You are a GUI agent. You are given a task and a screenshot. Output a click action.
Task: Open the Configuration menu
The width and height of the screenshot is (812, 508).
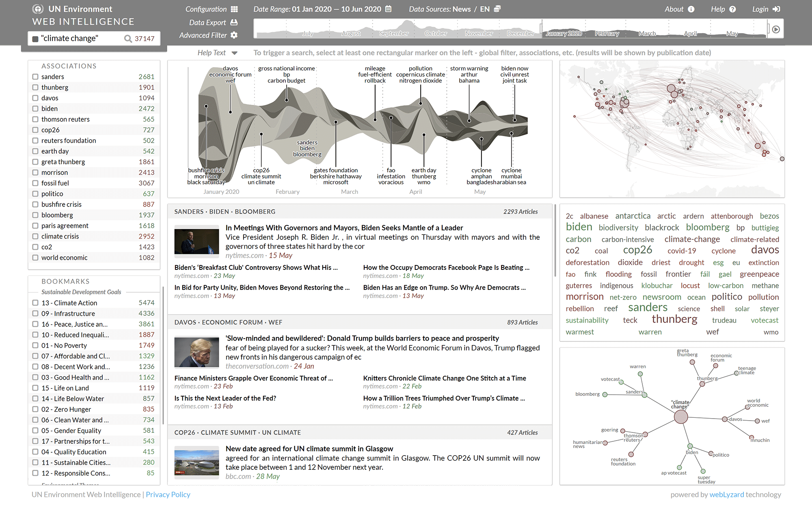point(206,9)
